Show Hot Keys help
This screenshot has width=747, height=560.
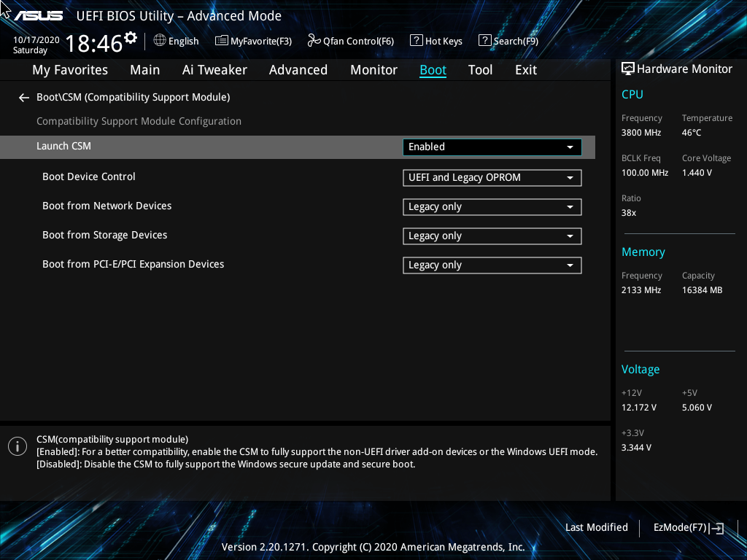pos(436,41)
